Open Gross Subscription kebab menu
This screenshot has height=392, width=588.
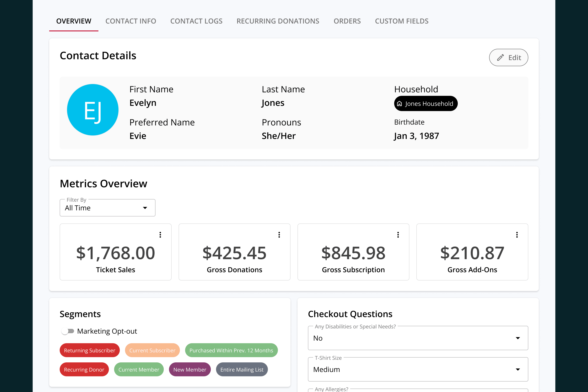[398, 235]
